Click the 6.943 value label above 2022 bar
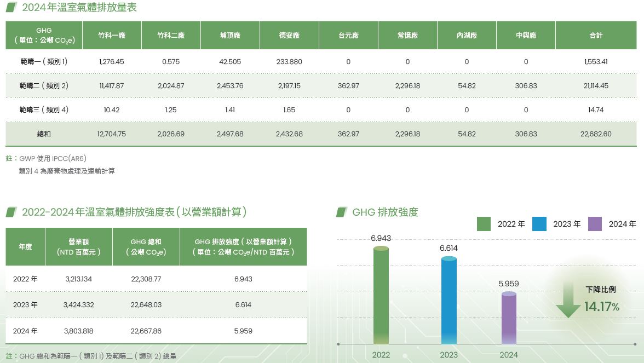 click(381, 238)
